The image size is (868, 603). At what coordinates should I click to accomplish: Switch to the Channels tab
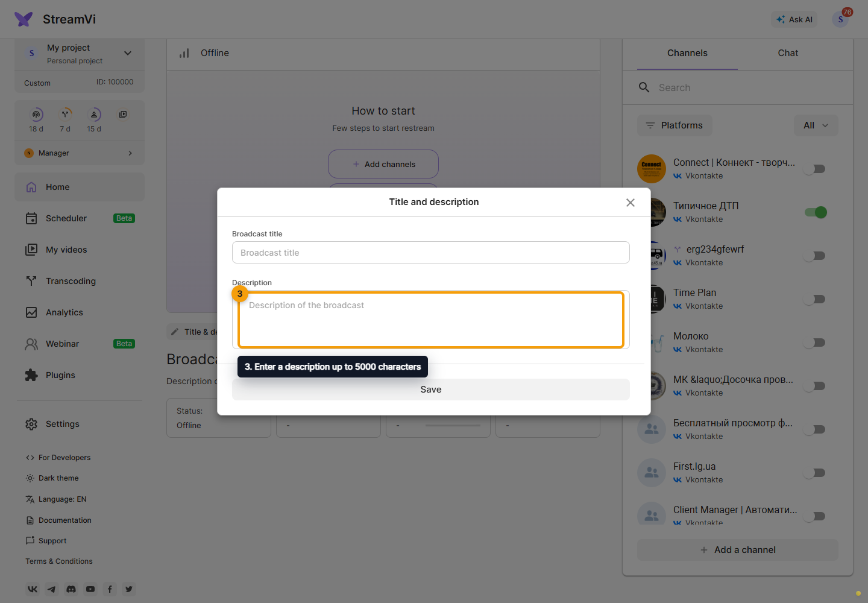[x=687, y=53]
